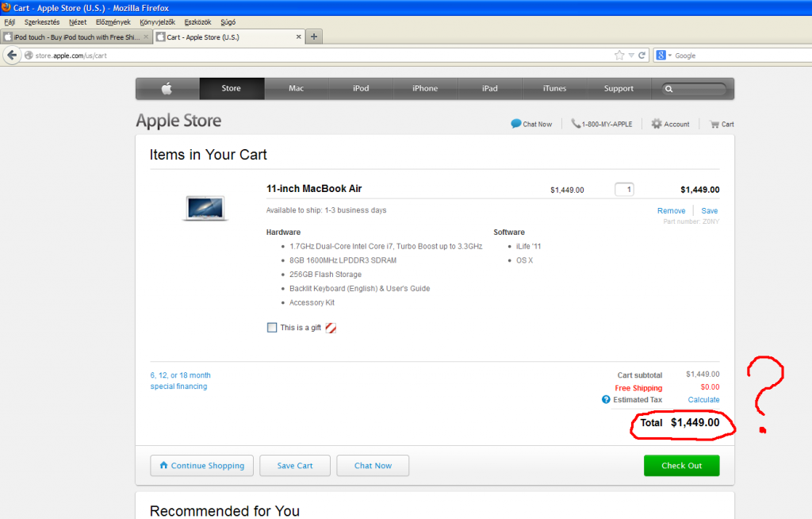Check the This is a gift checkbox
This screenshot has width=812, height=519.
(272, 327)
